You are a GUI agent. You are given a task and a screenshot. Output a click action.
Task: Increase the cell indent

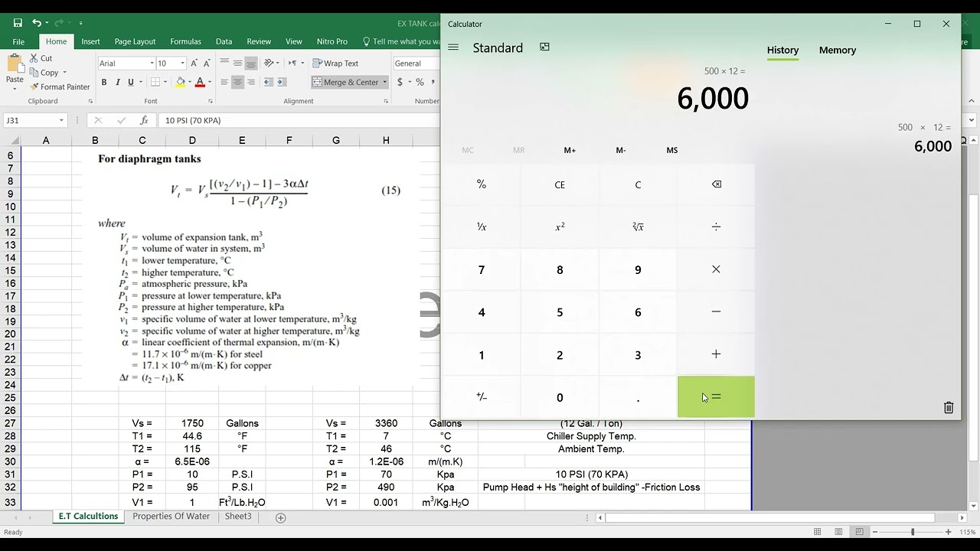coord(282,82)
